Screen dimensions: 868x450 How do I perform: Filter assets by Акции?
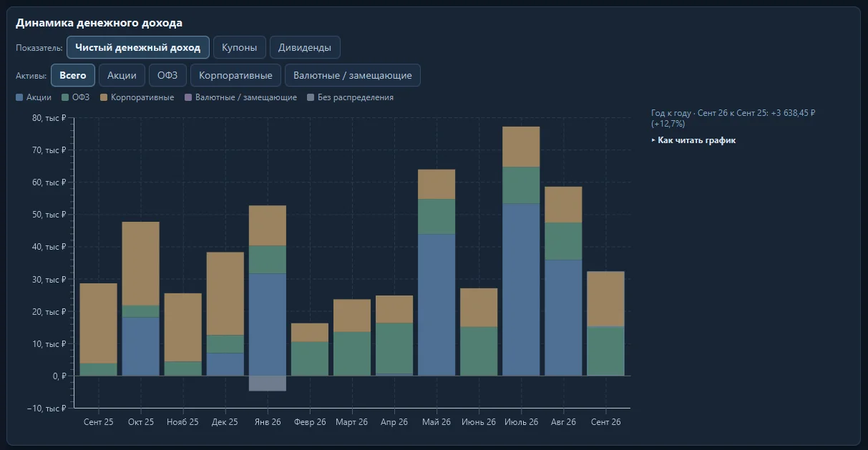click(x=122, y=75)
